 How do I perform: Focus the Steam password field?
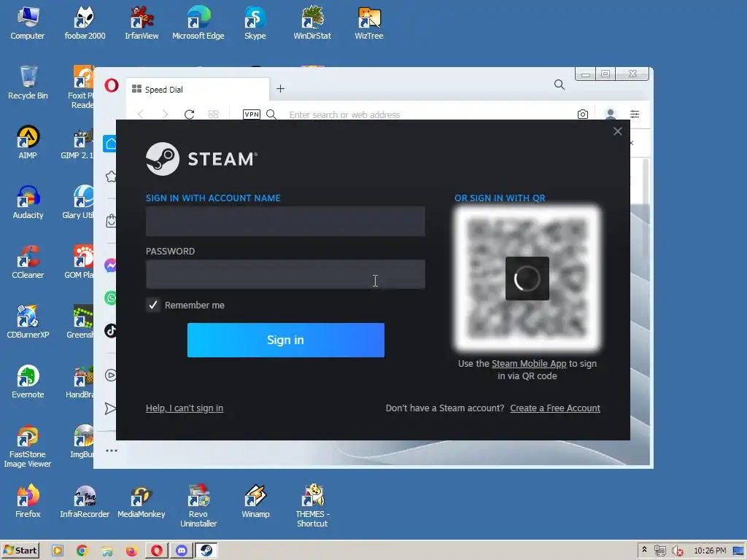[285, 274]
